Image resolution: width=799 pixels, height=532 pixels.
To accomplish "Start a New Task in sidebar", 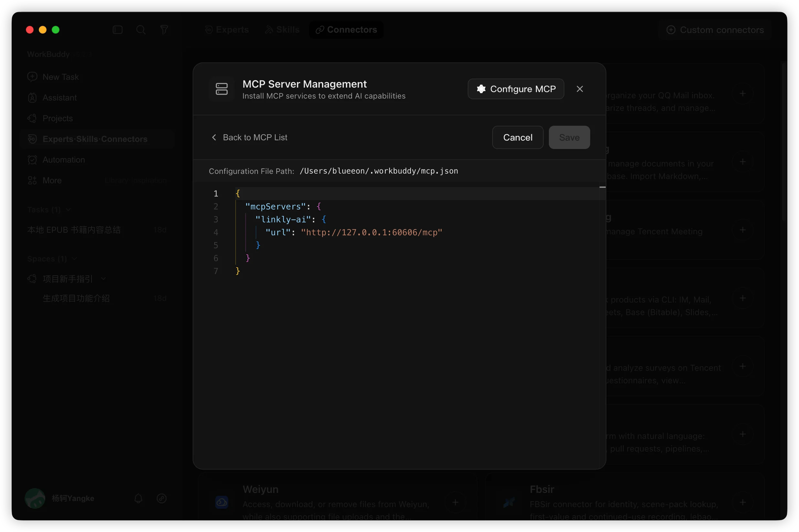I will click(97, 77).
